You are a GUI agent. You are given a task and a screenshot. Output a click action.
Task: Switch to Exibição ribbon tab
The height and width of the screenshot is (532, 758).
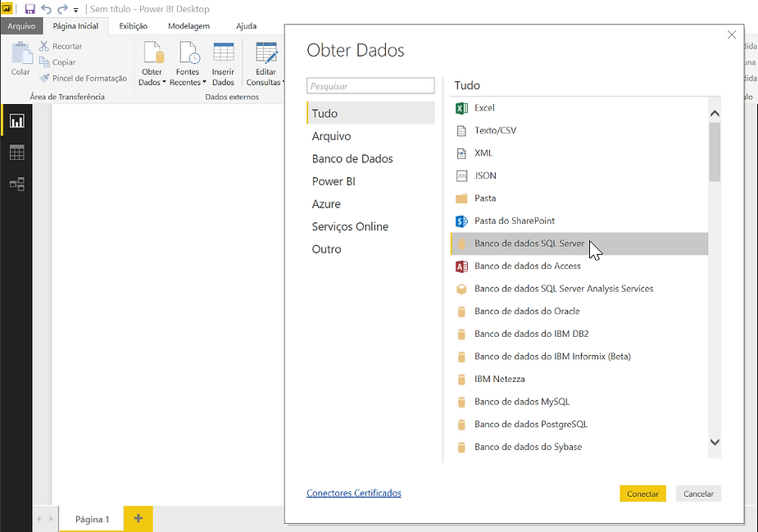134,26
